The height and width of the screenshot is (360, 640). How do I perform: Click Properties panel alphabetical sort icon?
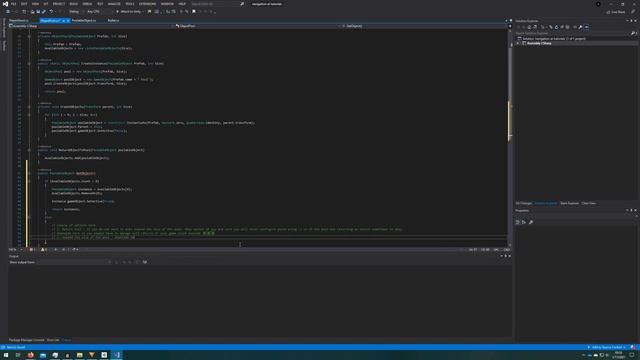pos(524,222)
